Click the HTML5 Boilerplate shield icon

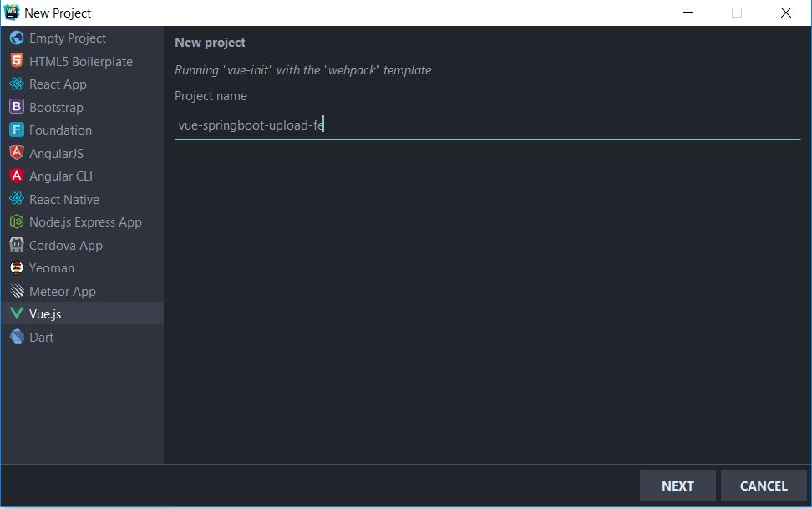click(17, 61)
